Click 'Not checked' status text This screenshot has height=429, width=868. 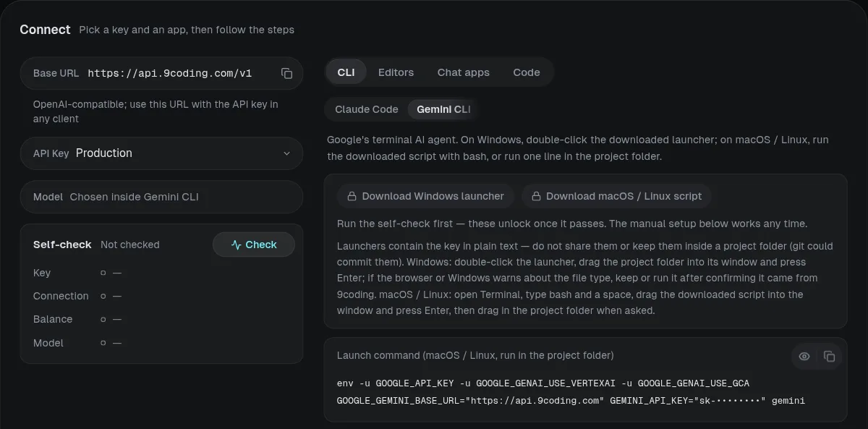click(130, 245)
